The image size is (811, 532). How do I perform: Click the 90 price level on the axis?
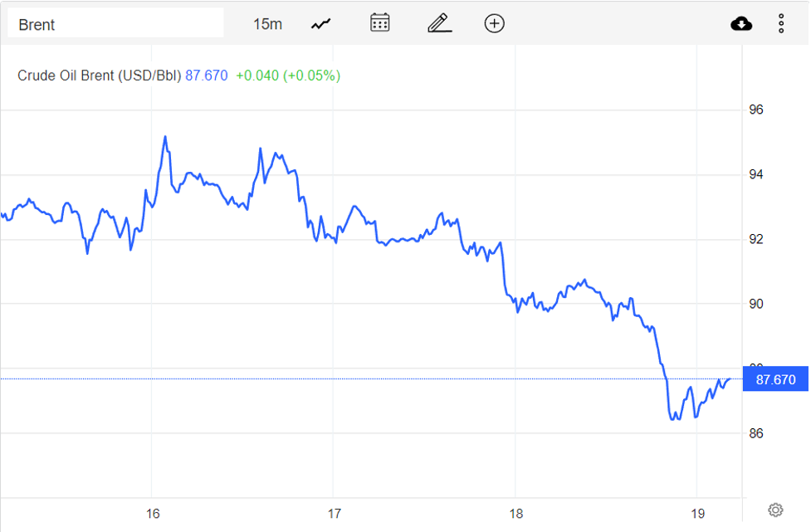click(x=756, y=304)
